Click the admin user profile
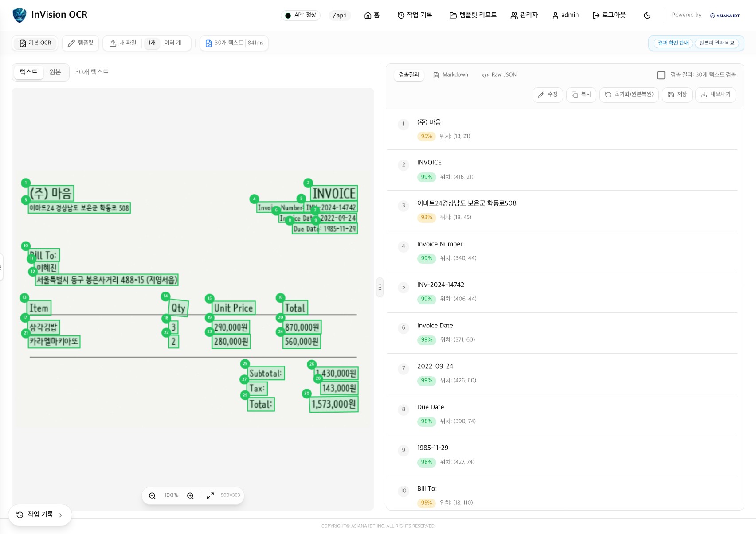Screen dimensions: 756x534 tap(565, 15)
